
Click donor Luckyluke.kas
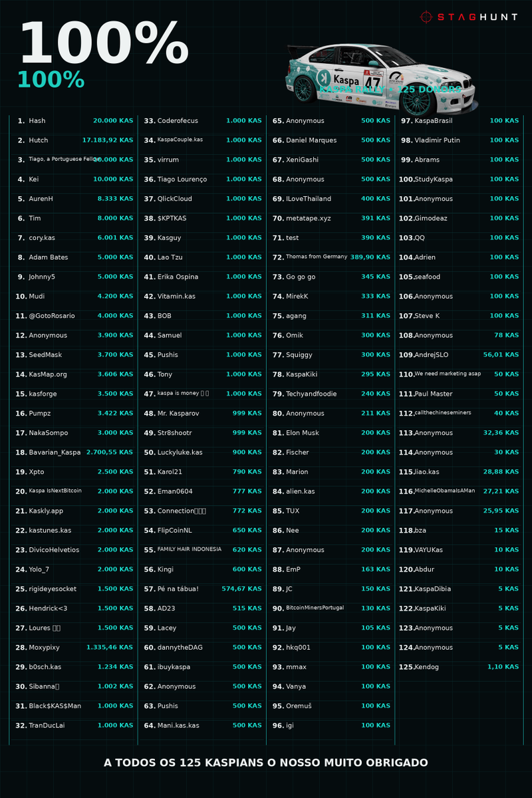click(180, 452)
